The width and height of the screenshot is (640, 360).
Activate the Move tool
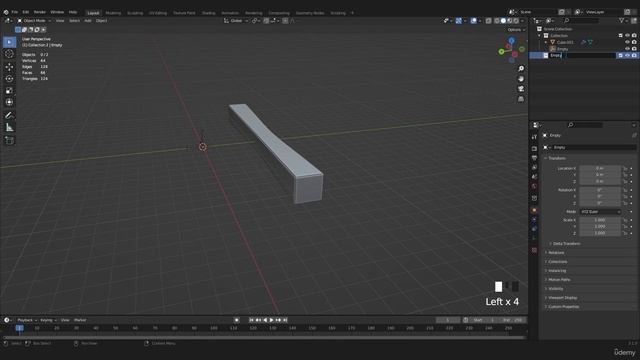pyautogui.click(x=9, y=67)
